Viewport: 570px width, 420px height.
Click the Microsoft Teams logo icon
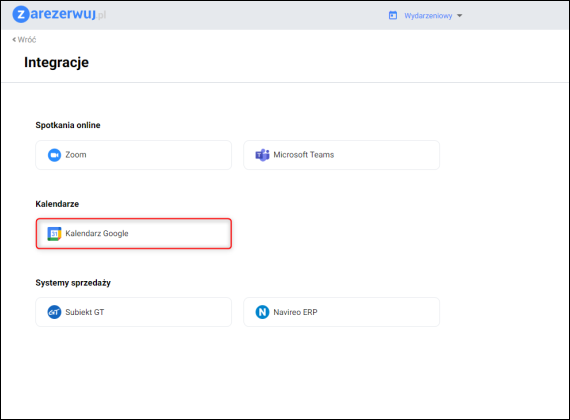coord(262,155)
